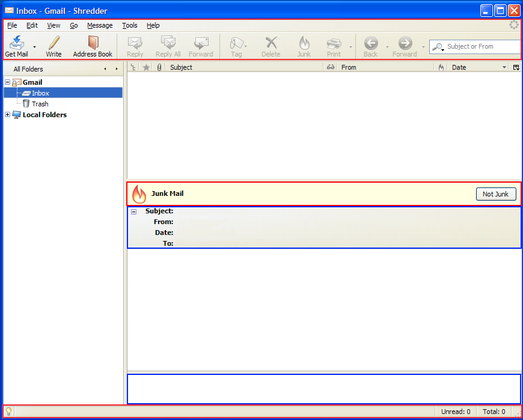
Task: Click the Tag toolbar icon
Action: click(x=236, y=43)
